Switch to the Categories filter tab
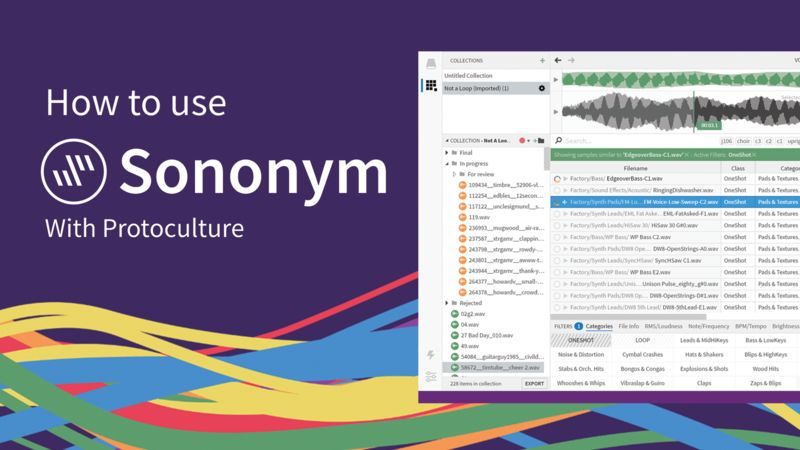 click(599, 327)
